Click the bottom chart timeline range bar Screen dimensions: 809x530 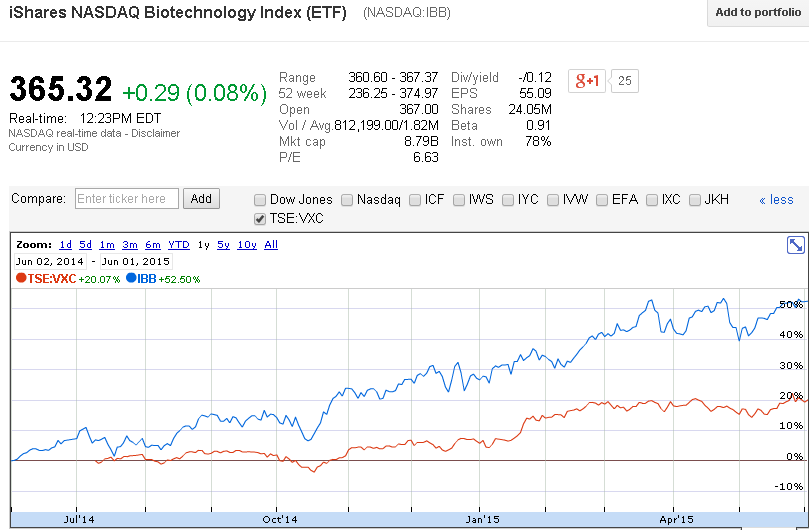click(x=400, y=520)
